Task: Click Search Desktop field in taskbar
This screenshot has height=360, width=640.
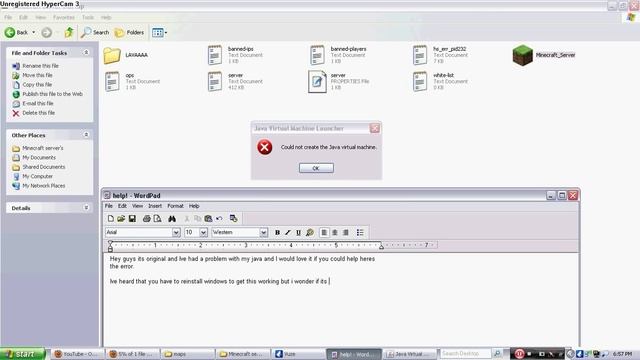Action: click(x=465, y=353)
